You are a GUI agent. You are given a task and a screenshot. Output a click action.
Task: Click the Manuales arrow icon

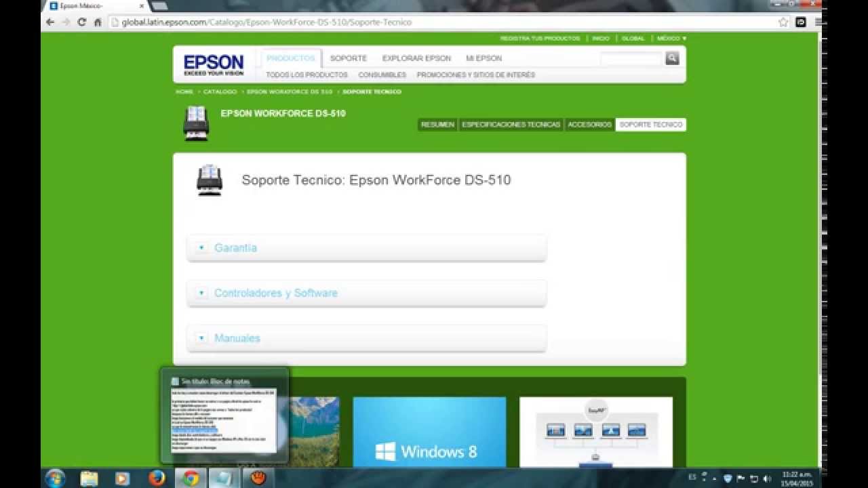click(x=201, y=338)
